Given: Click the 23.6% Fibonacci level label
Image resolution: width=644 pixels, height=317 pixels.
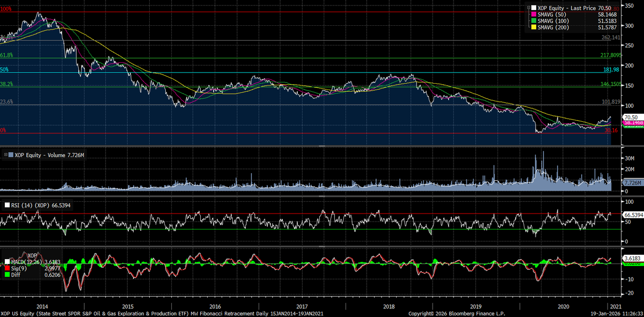Looking at the screenshot, I should [x=7, y=102].
